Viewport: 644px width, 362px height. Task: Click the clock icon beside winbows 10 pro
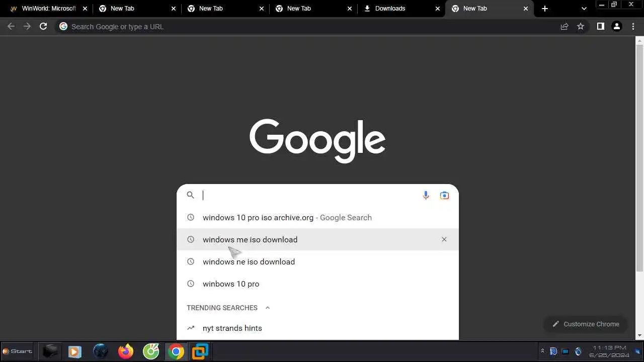(x=191, y=284)
